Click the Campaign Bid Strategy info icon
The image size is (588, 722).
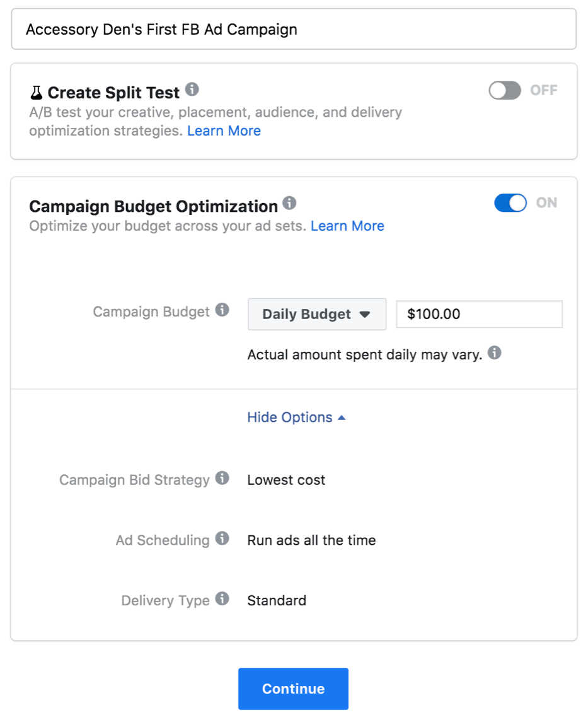[222, 478]
